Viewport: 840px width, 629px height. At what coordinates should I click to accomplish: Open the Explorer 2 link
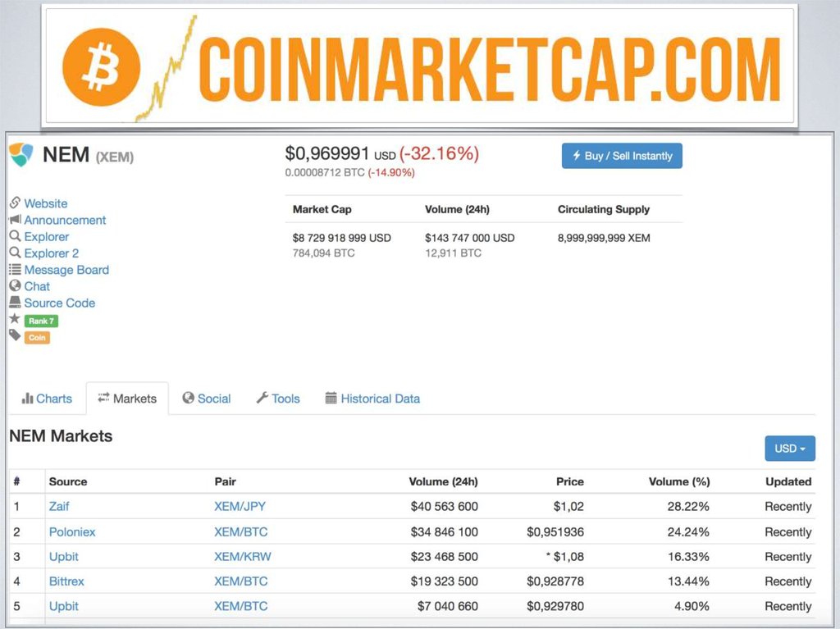click(x=52, y=253)
